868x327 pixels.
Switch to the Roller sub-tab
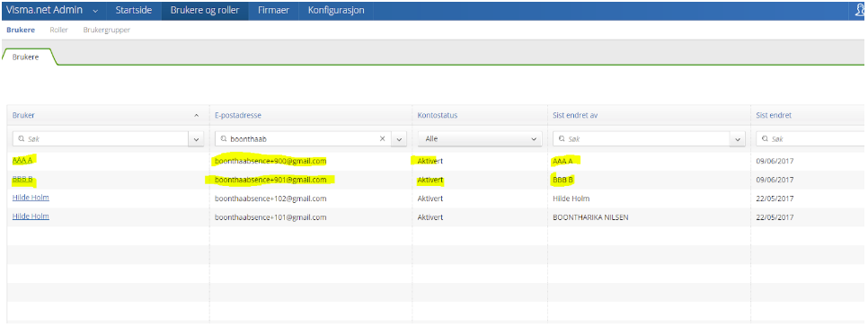pos(58,30)
